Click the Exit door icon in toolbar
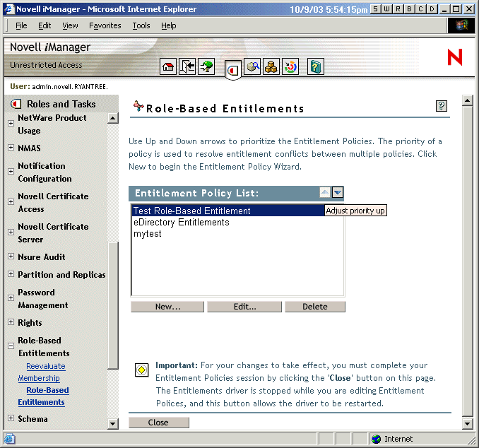This screenshot has width=479, height=448. tap(187, 66)
